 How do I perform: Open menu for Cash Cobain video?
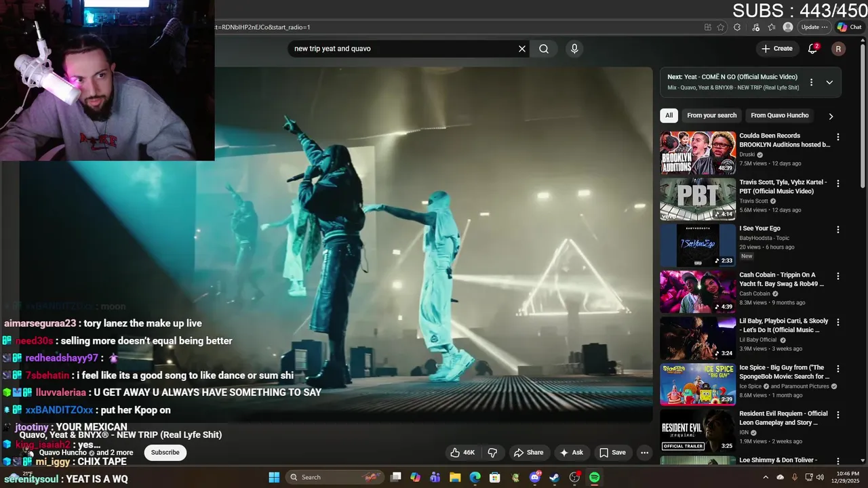pyautogui.click(x=838, y=276)
